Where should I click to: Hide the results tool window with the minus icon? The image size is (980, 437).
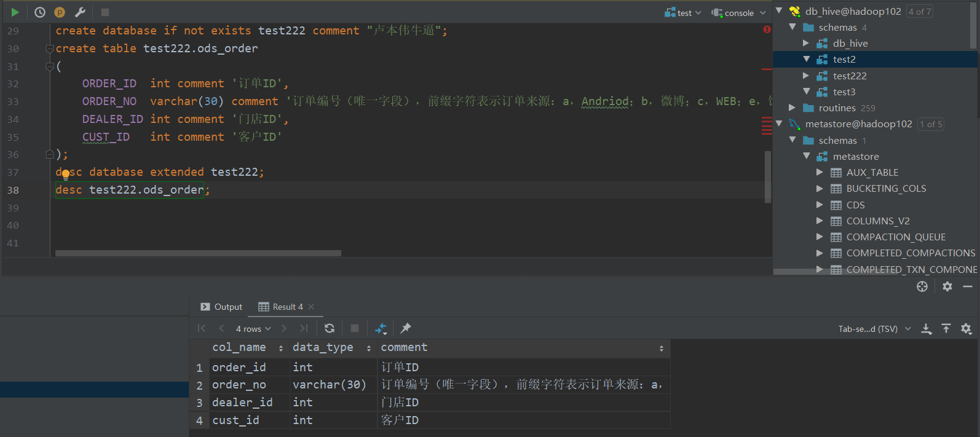tap(968, 286)
